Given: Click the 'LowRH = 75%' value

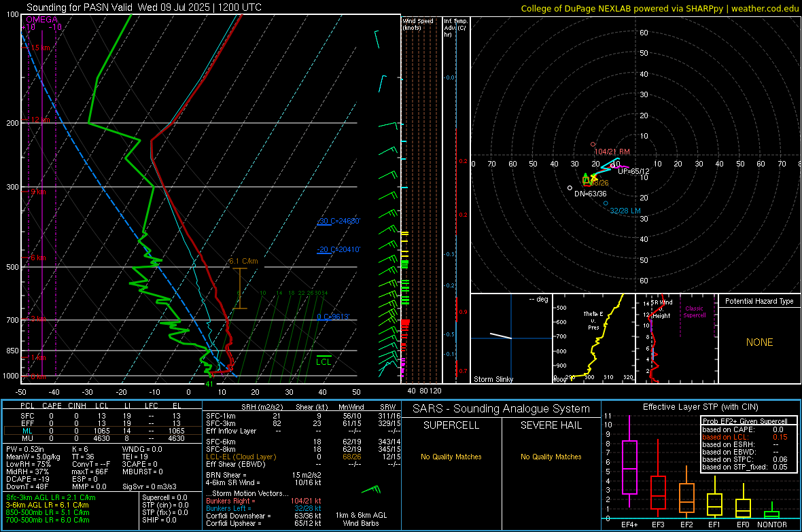Looking at the screenshot, I should [28, 465].
